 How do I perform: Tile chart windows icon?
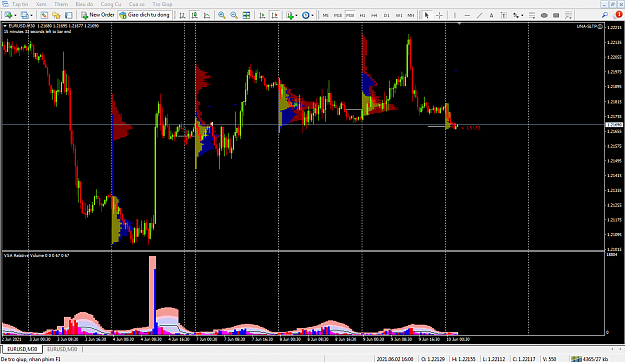click(246, 15)
